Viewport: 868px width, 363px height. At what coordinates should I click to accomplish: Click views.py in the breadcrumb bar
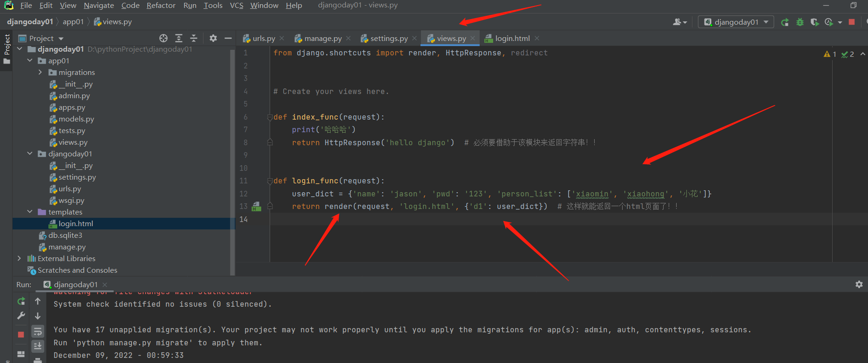113,22
